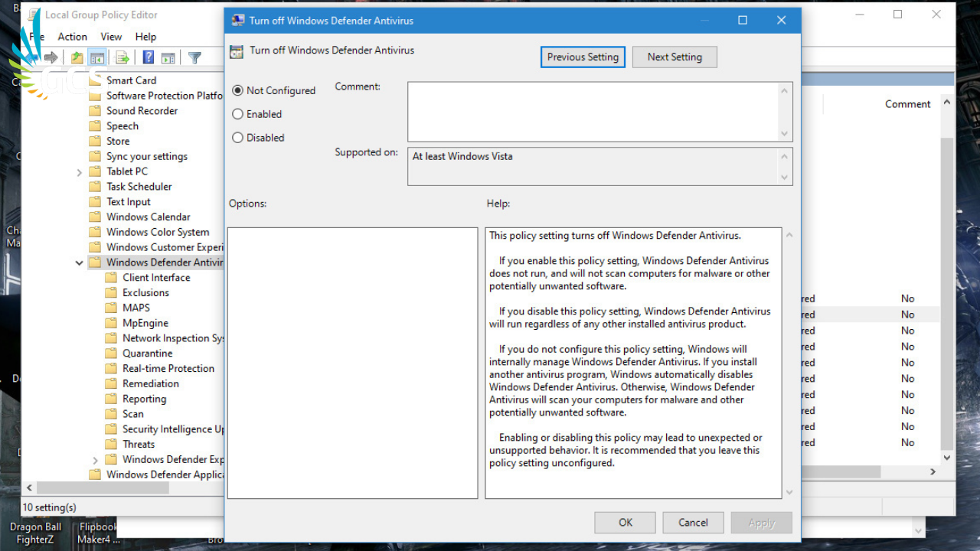Click the Export List toolbar icon
This screenshot has width=980, height=551.
coord(122,57)
